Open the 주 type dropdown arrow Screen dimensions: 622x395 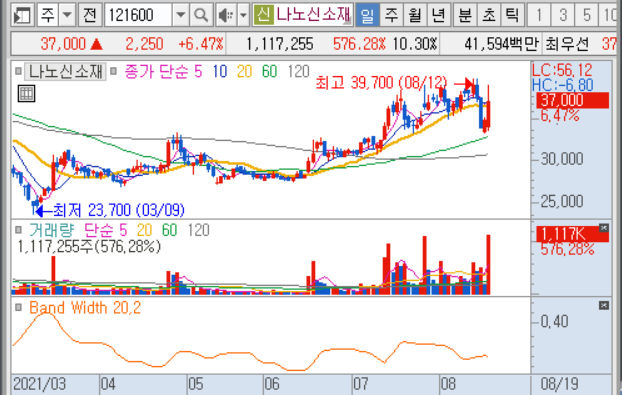click(x=67, y=15)
